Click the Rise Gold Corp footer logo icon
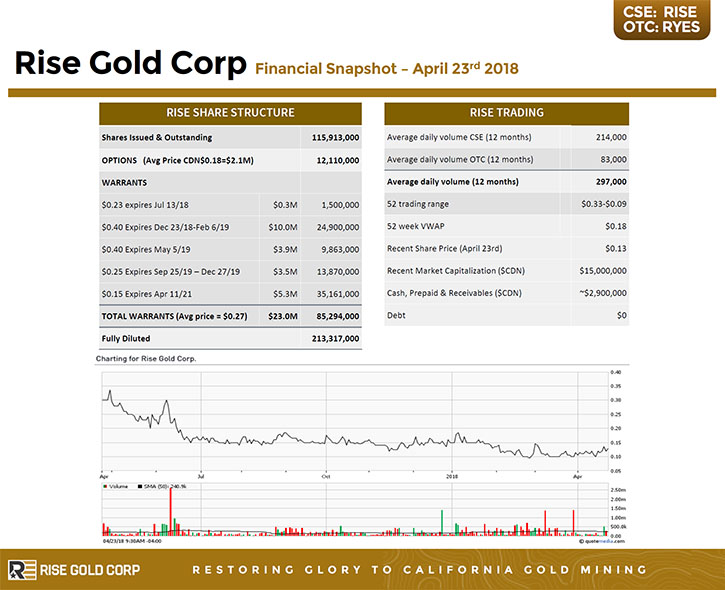The height and width of the screenshot is (590, 725). [22, 570]
